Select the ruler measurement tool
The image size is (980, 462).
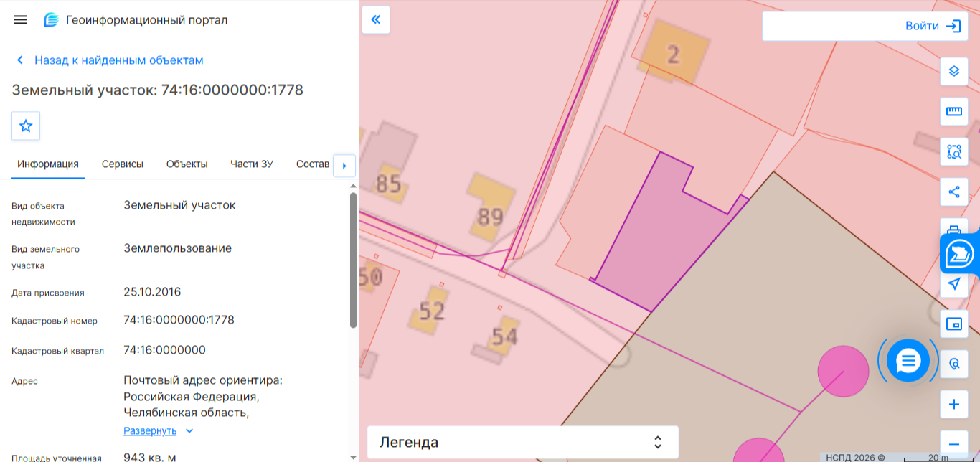(954, 111)
